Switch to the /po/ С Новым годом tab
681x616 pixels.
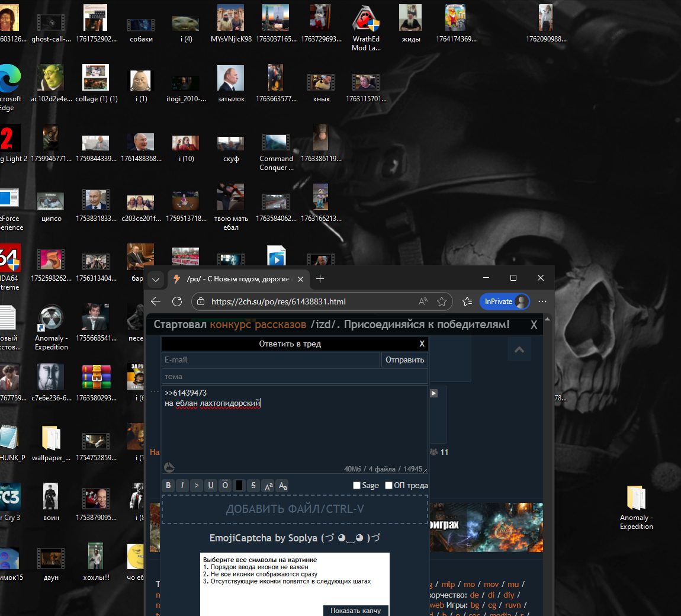coord(238,279)
